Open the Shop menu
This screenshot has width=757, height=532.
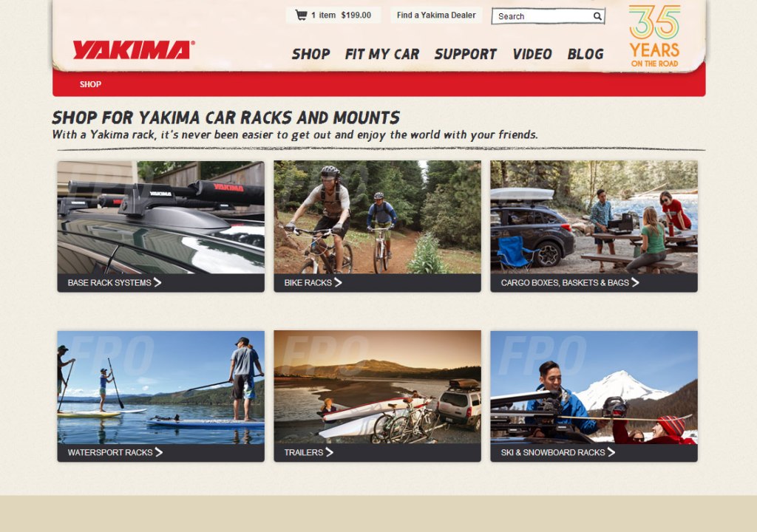click(x=311, y=54)
